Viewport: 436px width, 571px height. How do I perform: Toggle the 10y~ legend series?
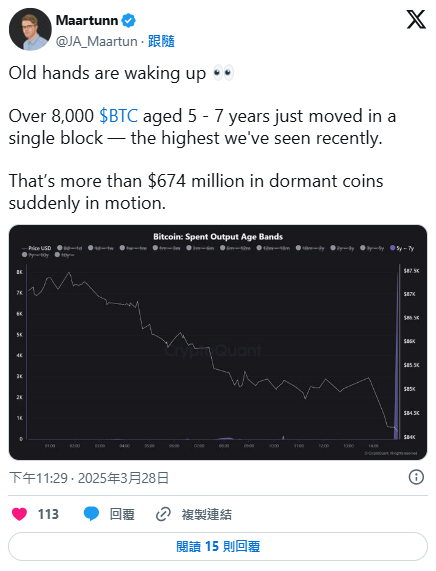click(x=64, y=255)
